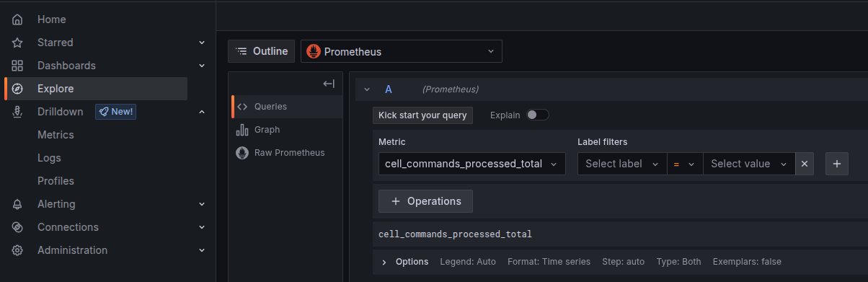Open Alerting in the sidebar
Viewport: 868px width, 282px height.
56,204
